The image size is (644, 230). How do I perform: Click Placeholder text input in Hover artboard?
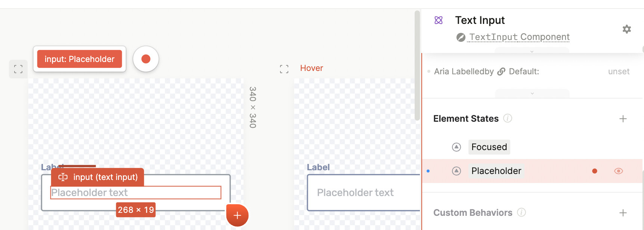pos(362,193)
